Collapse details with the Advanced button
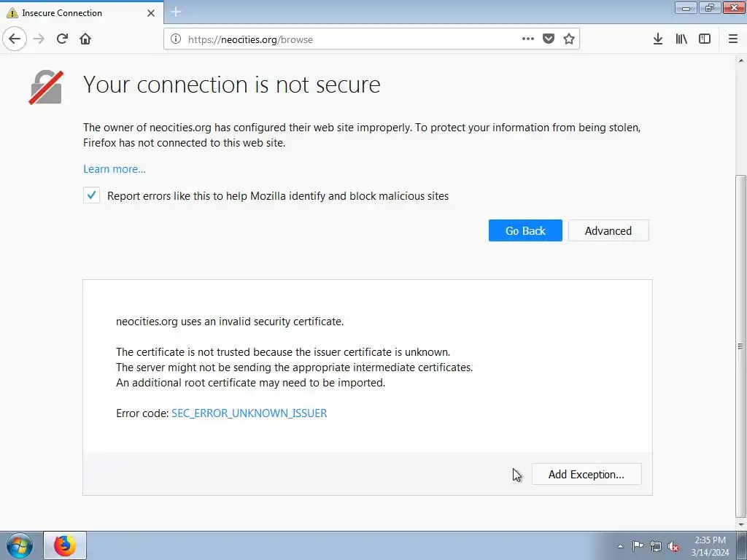The width and height of the screenshot is (747, 560). [x=608, y=230]
